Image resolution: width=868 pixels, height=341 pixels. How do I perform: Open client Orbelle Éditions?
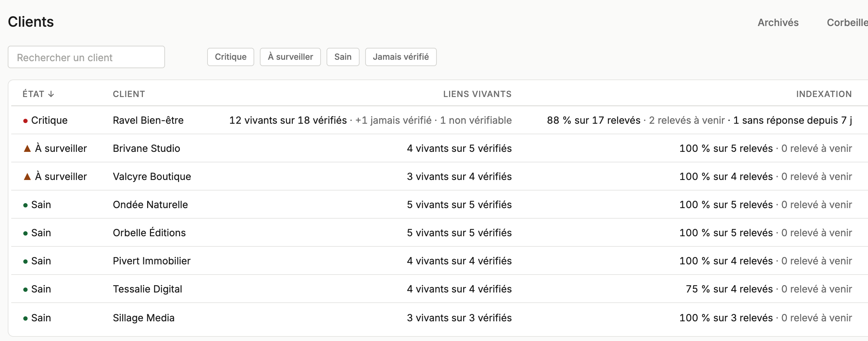149,233
